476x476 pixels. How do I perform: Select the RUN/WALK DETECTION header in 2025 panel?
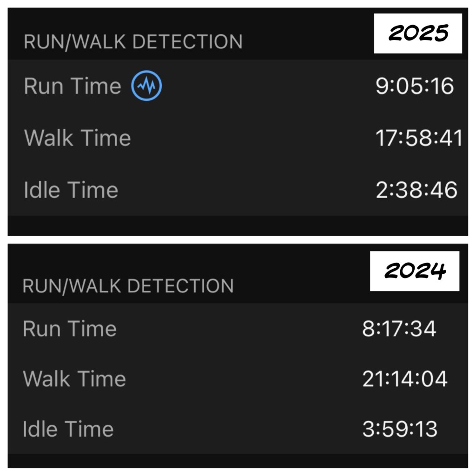(133, 42)
